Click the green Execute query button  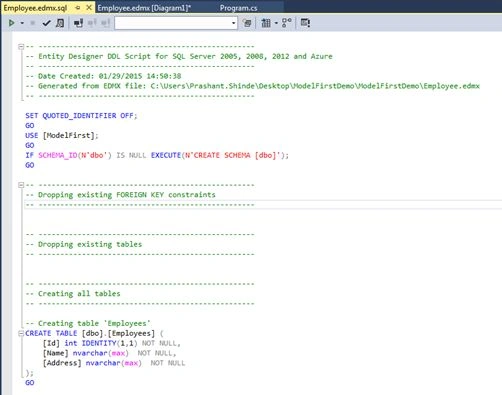tap(11, 23)
